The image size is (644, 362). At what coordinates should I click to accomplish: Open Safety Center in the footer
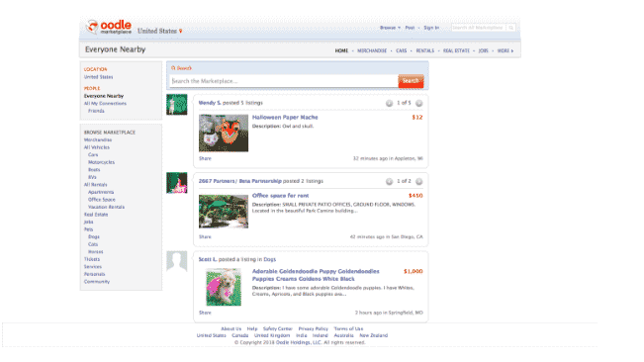[x=278, y=328]
